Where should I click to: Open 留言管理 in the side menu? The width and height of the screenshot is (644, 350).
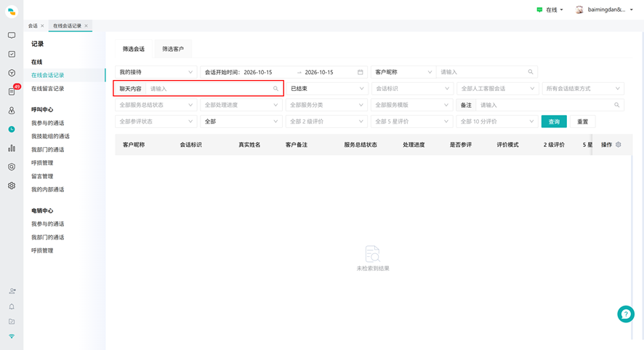click(x=42, y=176)
